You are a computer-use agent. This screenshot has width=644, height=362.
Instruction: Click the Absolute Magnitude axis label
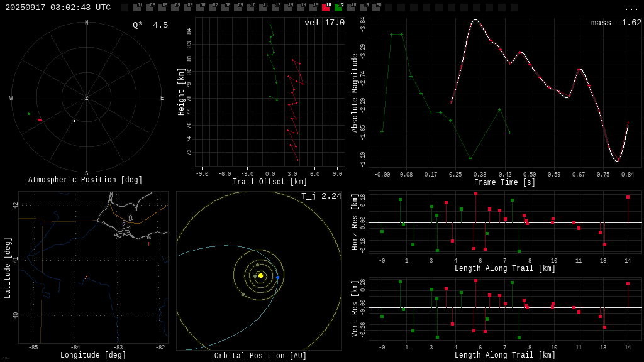[355, 93]
